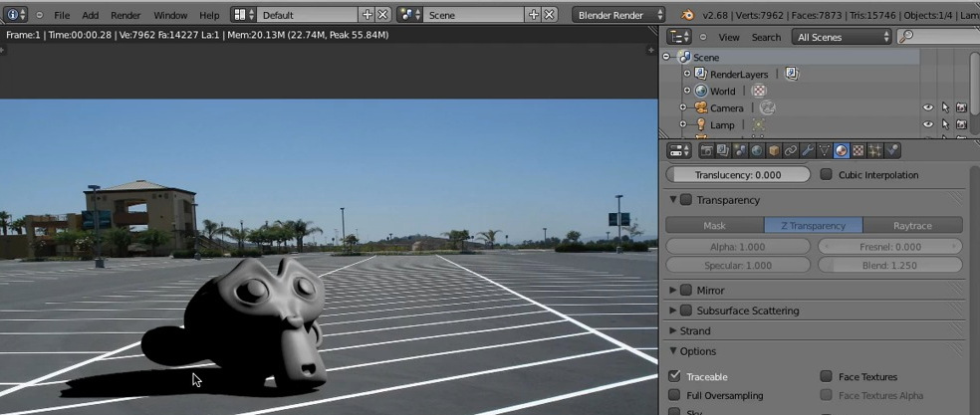980x415 pixels.
Task: Open the Blender Render engine dropdown
Action: 618,14
